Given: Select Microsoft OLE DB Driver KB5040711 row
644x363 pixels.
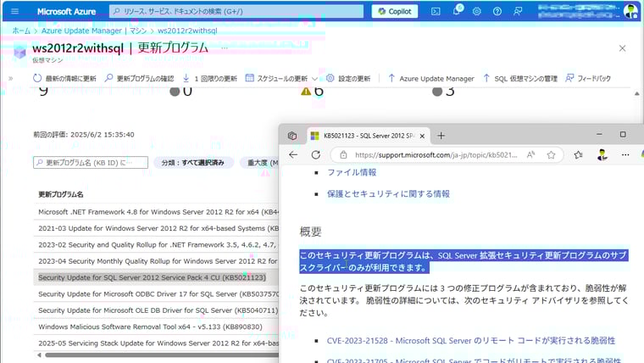Looking at the screenshot, I should point(156,310).
